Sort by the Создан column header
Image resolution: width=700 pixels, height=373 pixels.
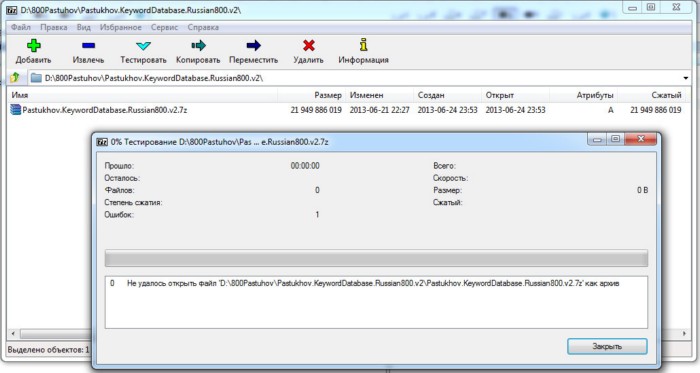447,95
